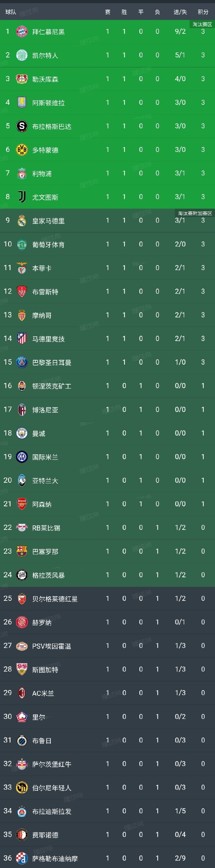Click the Paris Saint-Germain crest
The height and width of the screenshot is (868, 215).
[x=22, y=362]
